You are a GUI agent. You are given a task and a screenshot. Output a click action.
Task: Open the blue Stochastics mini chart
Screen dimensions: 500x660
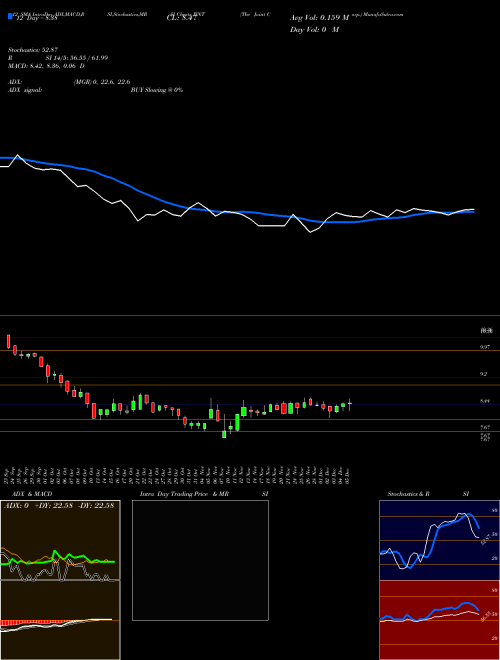[x=439, y=540]
